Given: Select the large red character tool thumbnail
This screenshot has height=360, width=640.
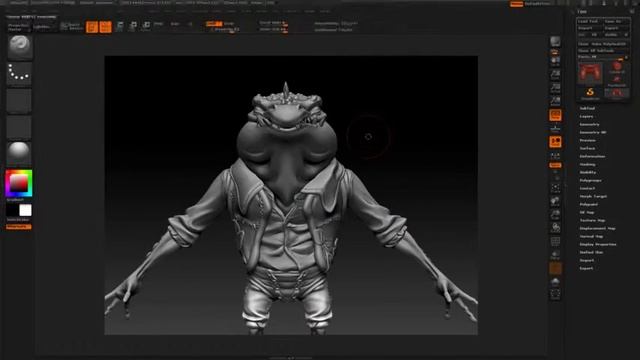Looking at the screenshot, I should pos(590,73).
